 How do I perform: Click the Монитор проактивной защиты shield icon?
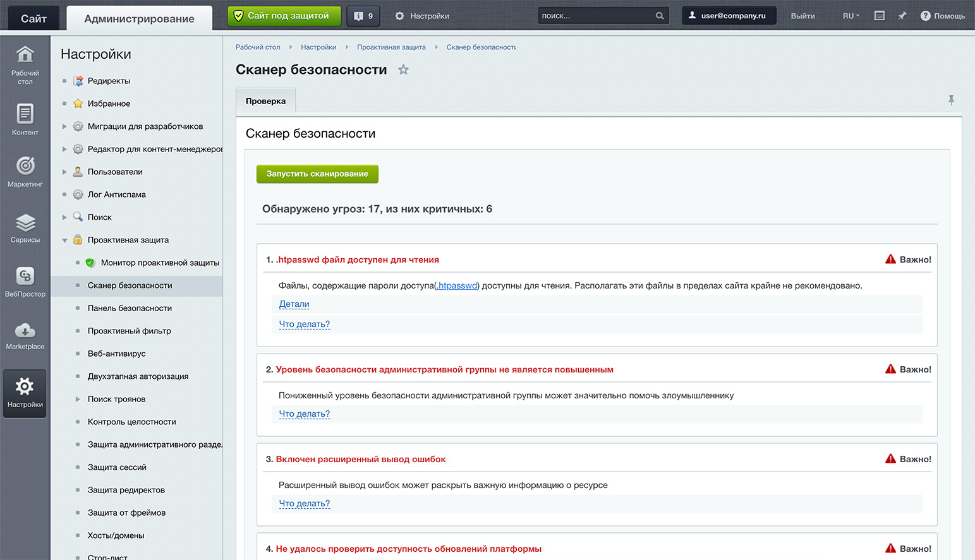(x=90, y=263)
